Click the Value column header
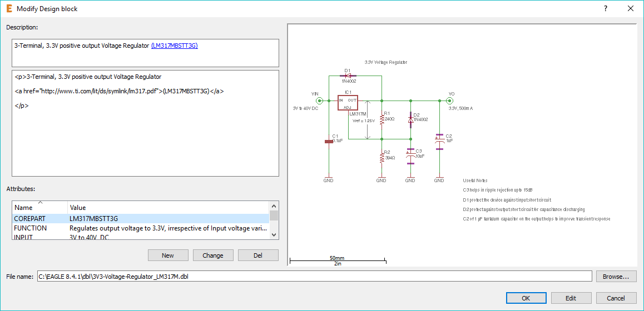Screen dimensions: 644x311 [x=168, y=207]
